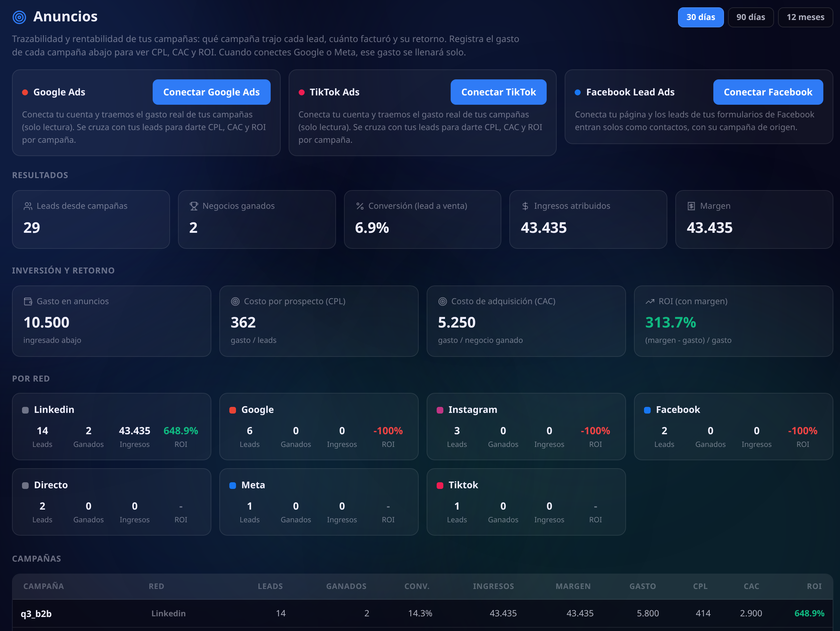
Task: Click Conectar TikTok button
Action: [x=499, y=92]
